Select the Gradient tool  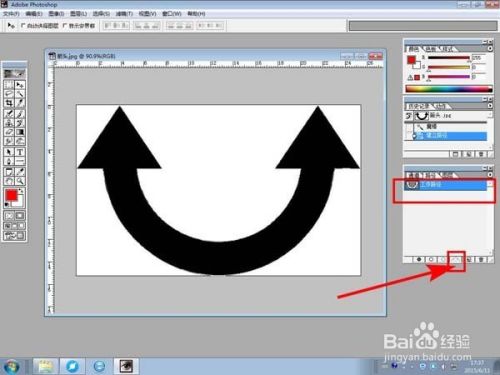click(20, 132)
